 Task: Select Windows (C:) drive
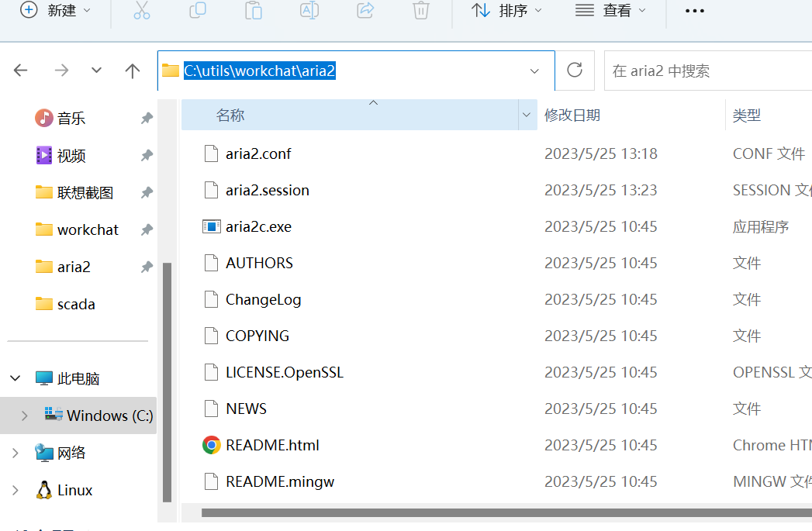[x=110, y=415]
